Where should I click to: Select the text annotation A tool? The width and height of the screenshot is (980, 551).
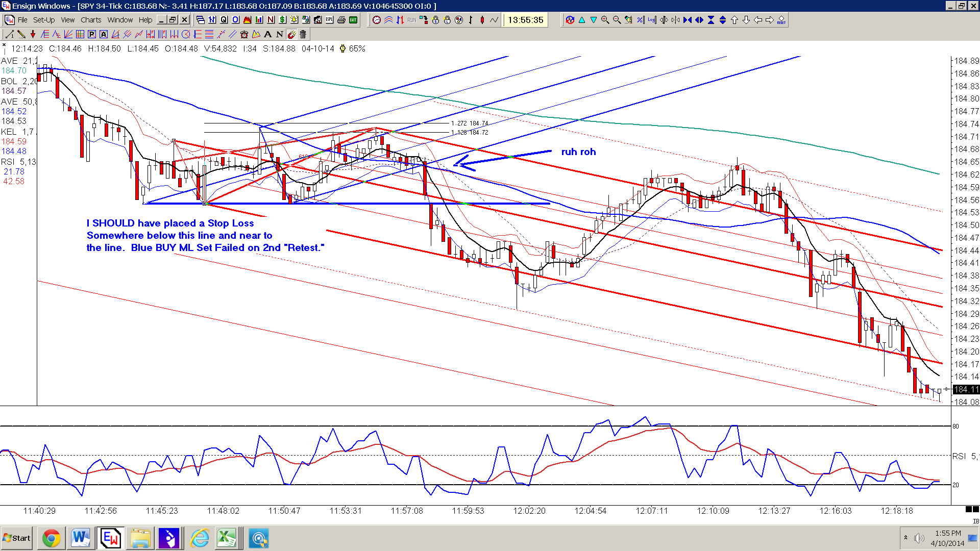(x=267, y=34)
